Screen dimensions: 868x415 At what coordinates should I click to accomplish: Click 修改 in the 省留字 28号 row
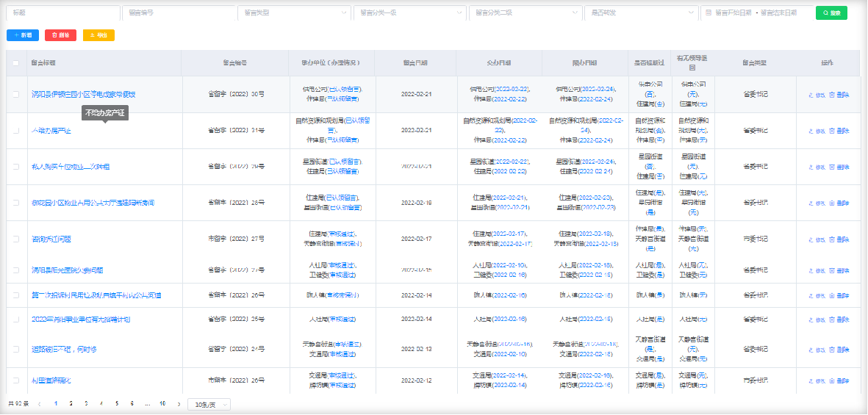(x=817, y=203)
